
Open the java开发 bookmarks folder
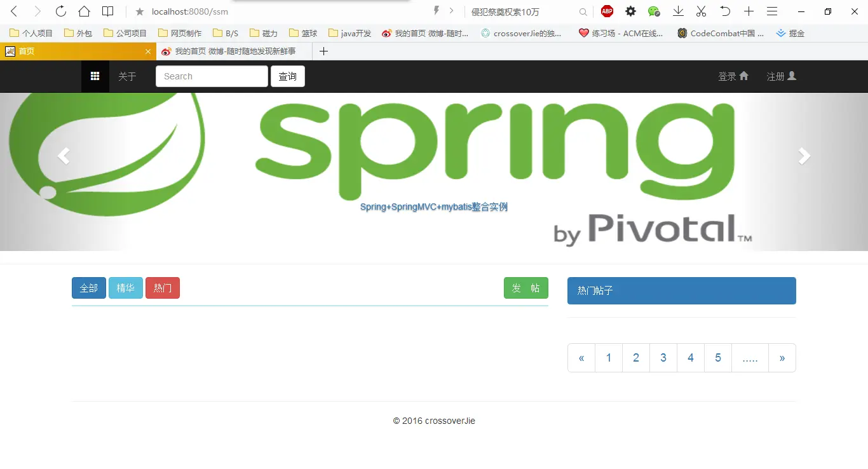pos(350,33)
